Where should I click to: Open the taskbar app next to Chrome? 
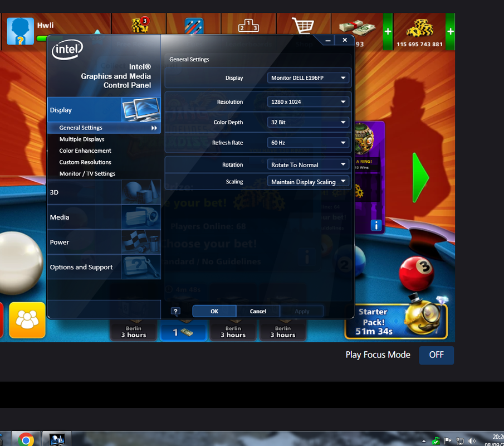[57, 439]
